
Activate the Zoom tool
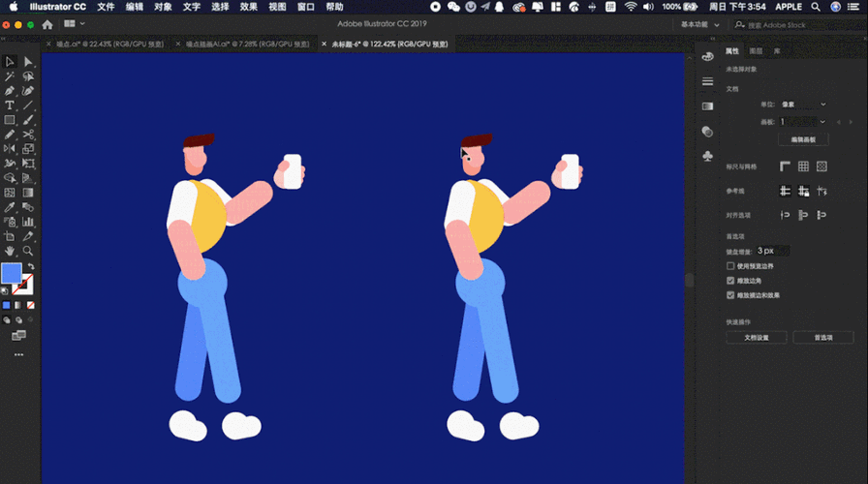pos(28,251)
